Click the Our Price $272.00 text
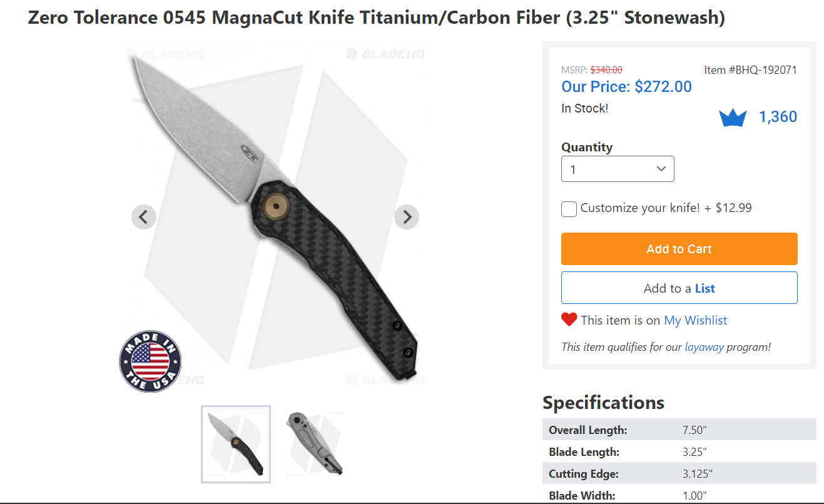Viewport: 824px width, 504px height. click(x=626, y=86)
